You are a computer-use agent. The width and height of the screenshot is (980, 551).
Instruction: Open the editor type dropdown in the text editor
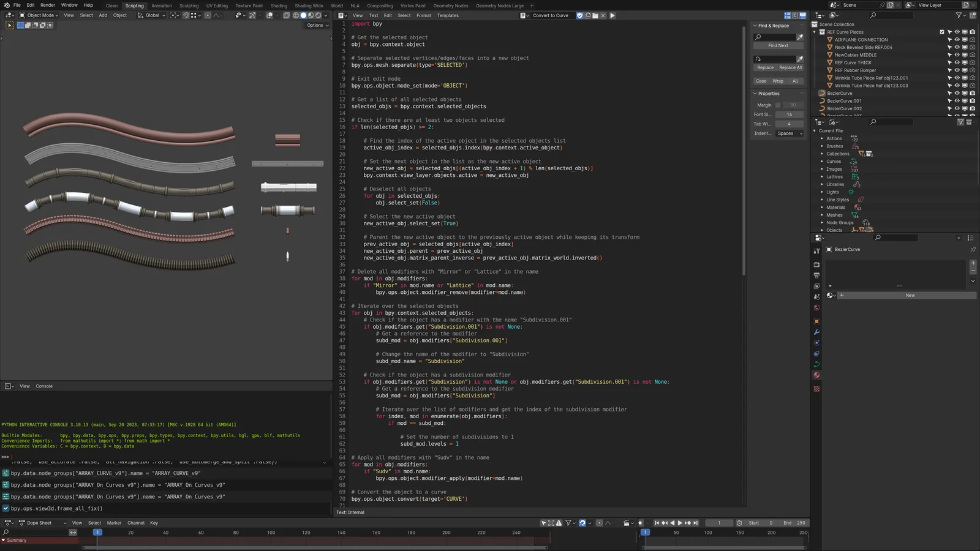tap(343, 15)
